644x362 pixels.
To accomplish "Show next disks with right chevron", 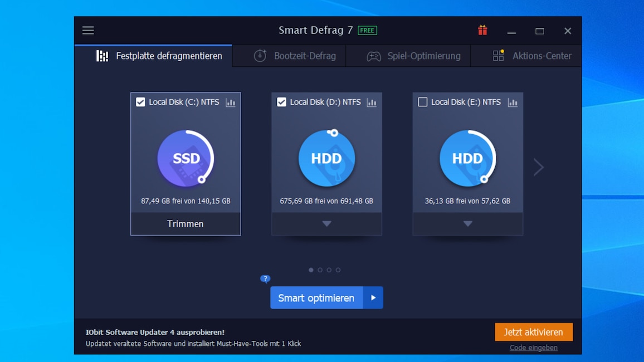I will [539, 167].
